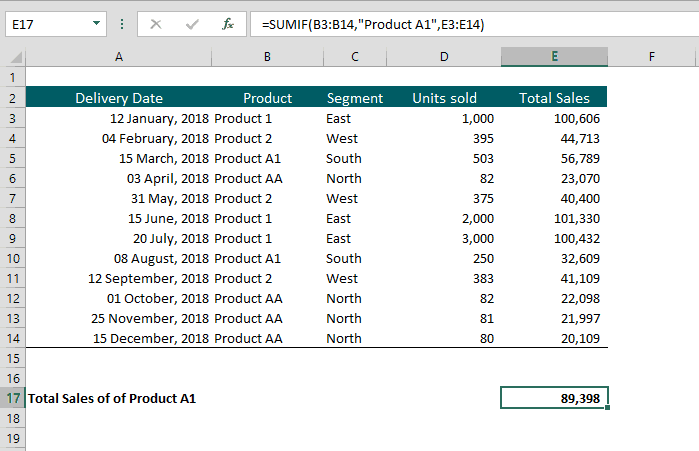Click the Units sold header cell
Screen dimensions: 699x451
444,98
